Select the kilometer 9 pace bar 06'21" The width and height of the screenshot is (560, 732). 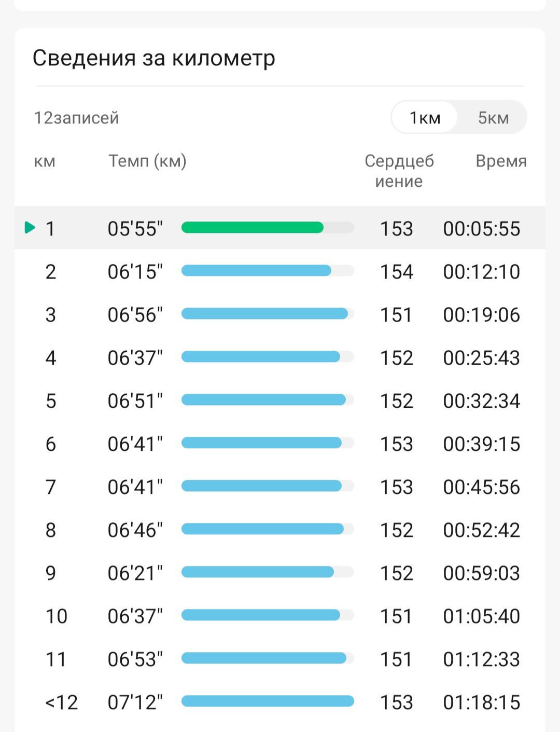pos(258,572)
